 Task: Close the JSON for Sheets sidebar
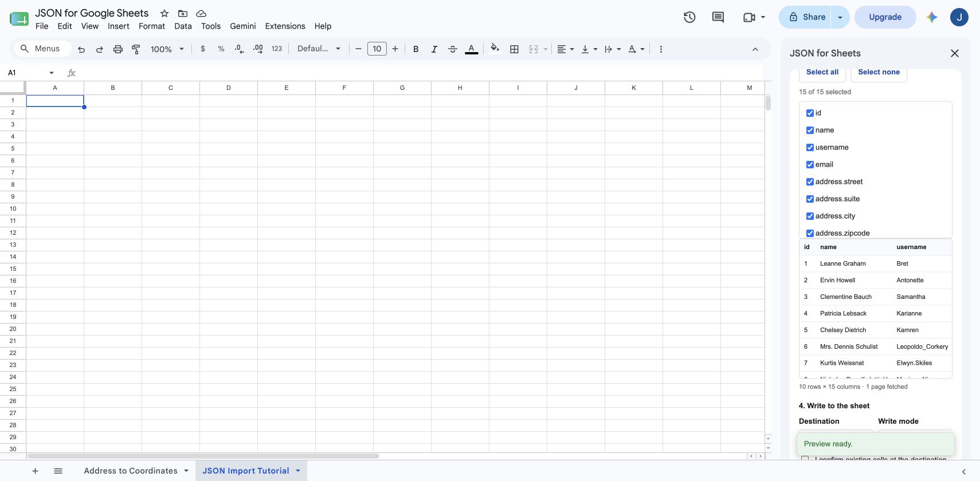[x=955, y=53]
